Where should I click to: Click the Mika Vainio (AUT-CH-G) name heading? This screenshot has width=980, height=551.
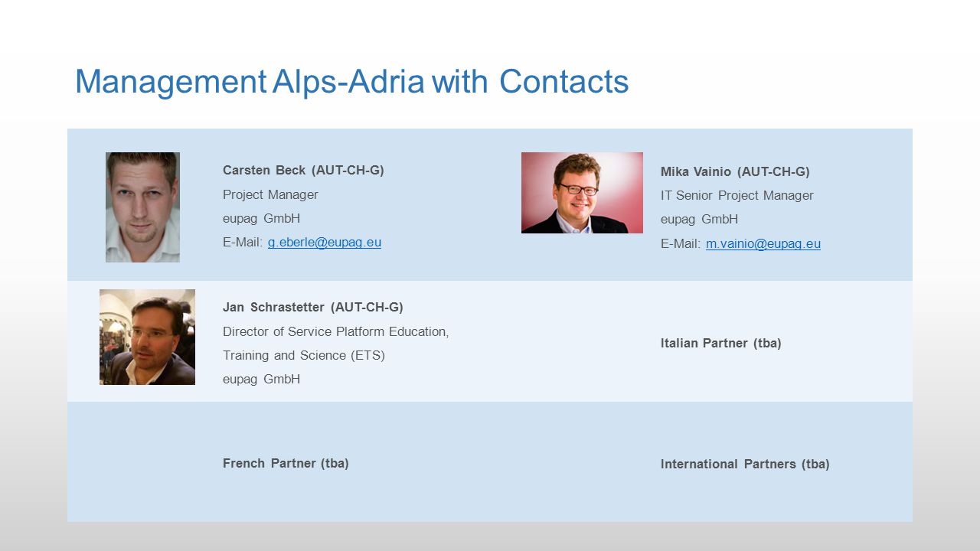(x=735, y=171)
